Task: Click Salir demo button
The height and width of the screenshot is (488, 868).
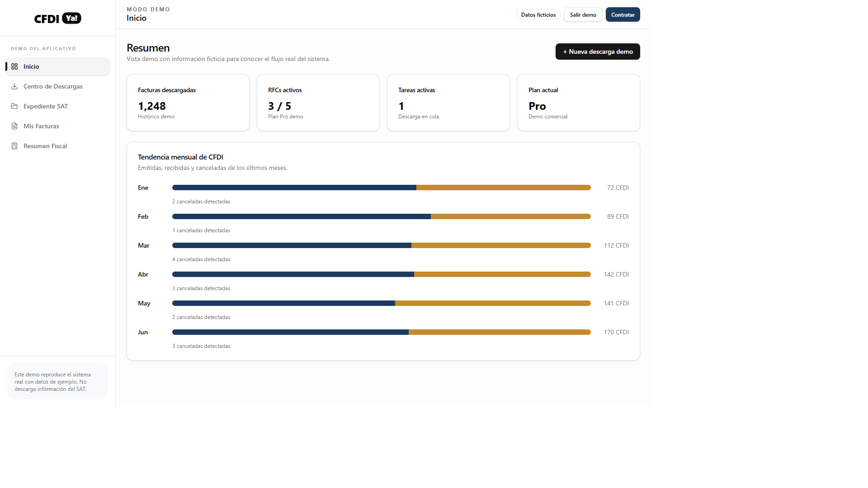Action: click(583, 14)
